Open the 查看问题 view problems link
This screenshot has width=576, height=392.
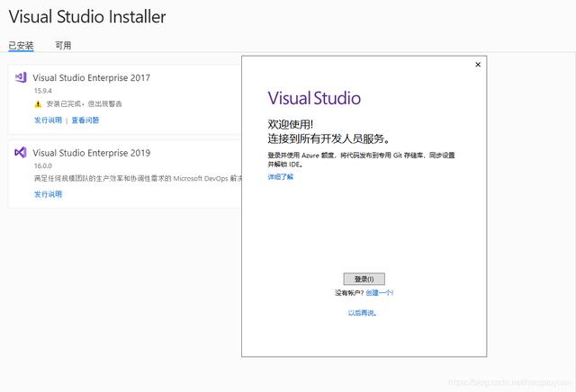point(85,120)
